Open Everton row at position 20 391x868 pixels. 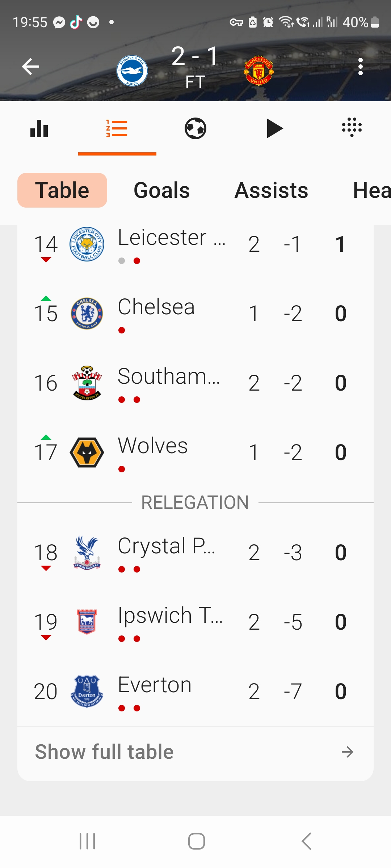tap(195, 692)
